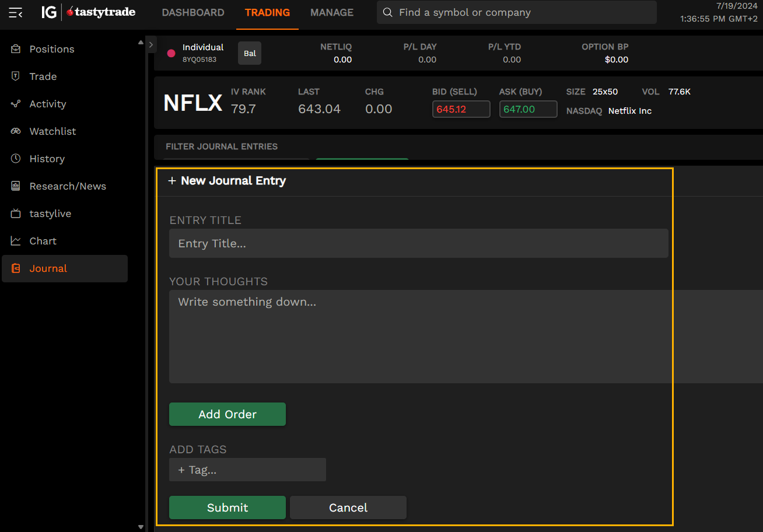
Task: Click the date and time display
Action: click(719, 12)
